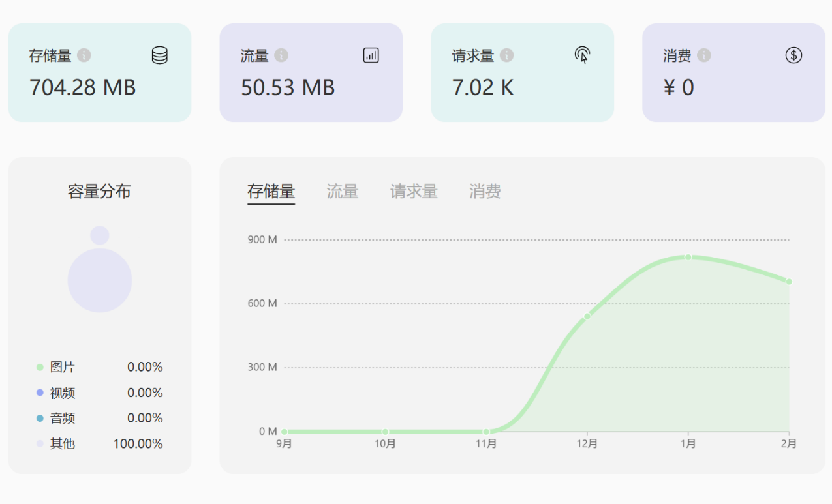This screenshot has height=504, width=832.
Task: Click the 10月 data point on chart
Action: tap(385, 432)
